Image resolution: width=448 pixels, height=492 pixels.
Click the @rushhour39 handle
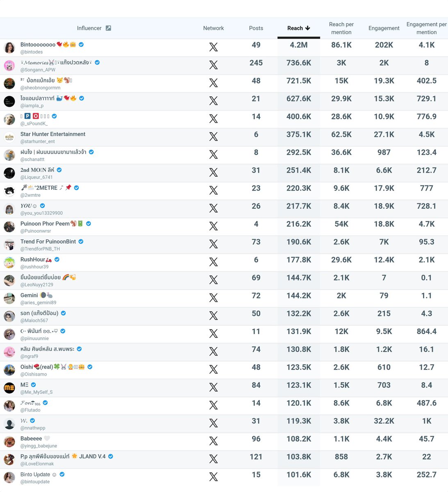click(34, 267)
